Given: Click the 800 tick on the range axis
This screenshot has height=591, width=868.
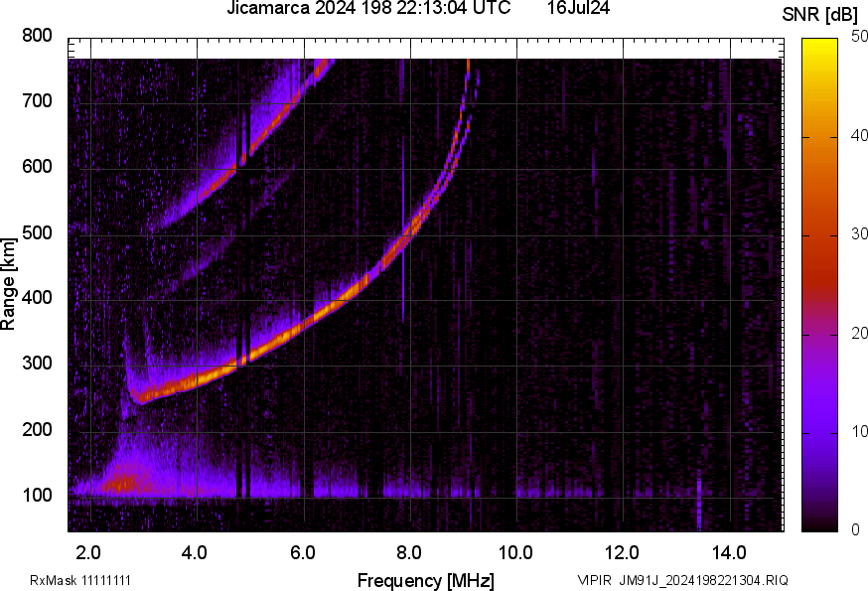Looking at the screenshot, I should tap(38, 36).
